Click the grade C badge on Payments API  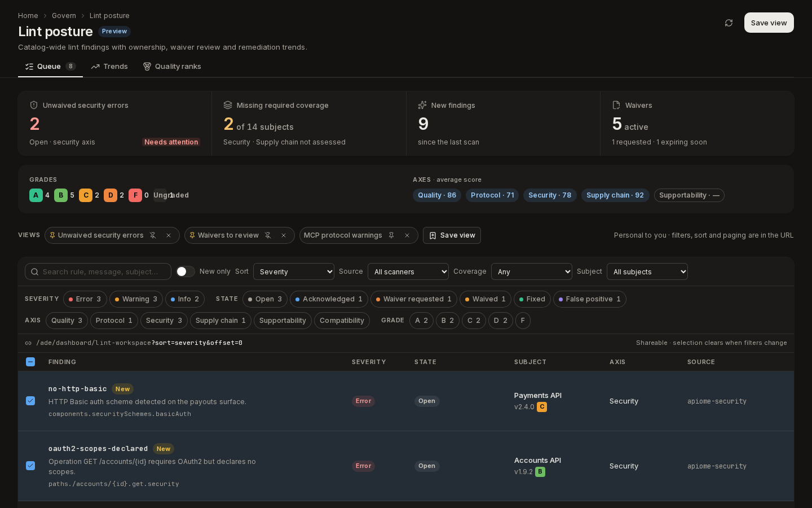[542, 407]
